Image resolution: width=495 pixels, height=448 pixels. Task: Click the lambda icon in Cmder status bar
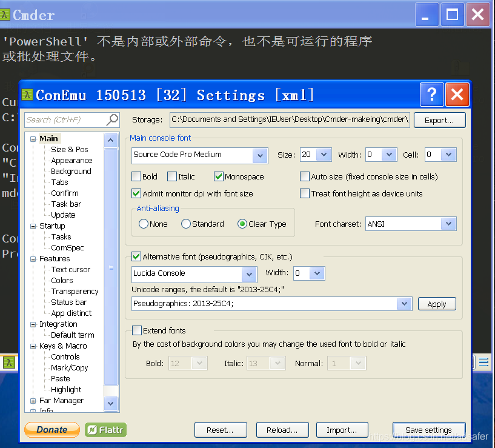(x=9, y=363)
